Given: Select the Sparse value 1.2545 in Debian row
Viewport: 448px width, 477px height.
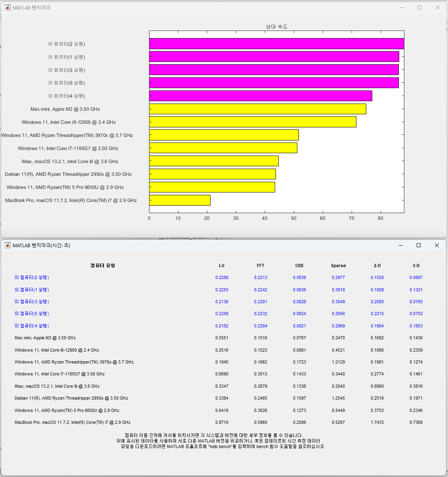Looking at the screenshot, I should [x=339, y=398].
